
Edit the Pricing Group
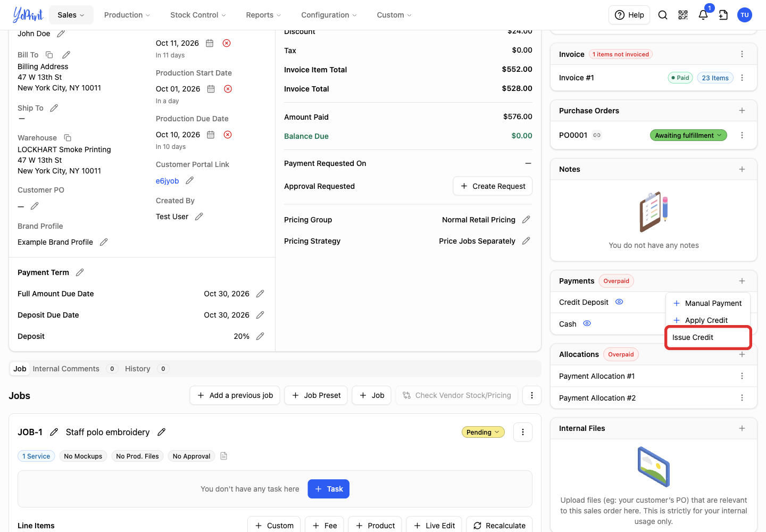tap(526, 220)
